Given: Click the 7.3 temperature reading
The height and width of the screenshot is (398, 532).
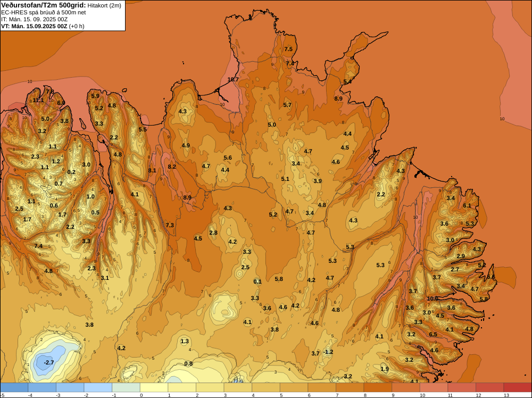Looking at the screenshot, I should (x=170, y=225).
